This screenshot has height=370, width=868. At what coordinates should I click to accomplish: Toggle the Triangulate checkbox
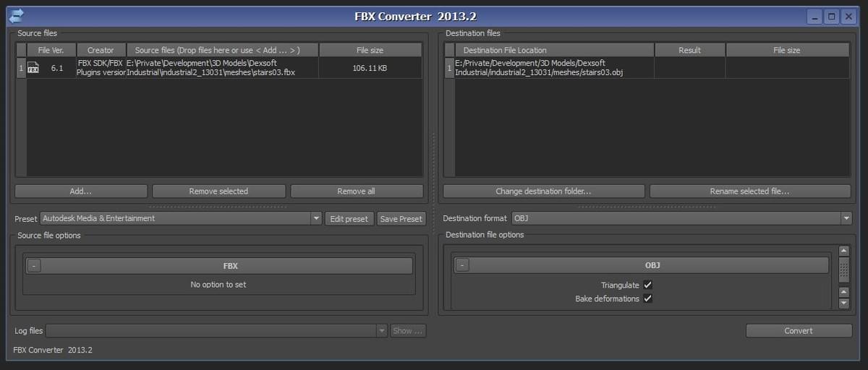pyautogui.click(x=648, y=285)
